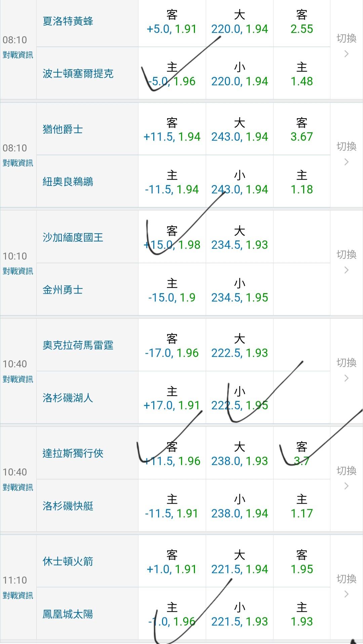This screenshot has height=644, width=363.
Task: Select Pelicans home moneyline 1.18
Action: (301, 183)
